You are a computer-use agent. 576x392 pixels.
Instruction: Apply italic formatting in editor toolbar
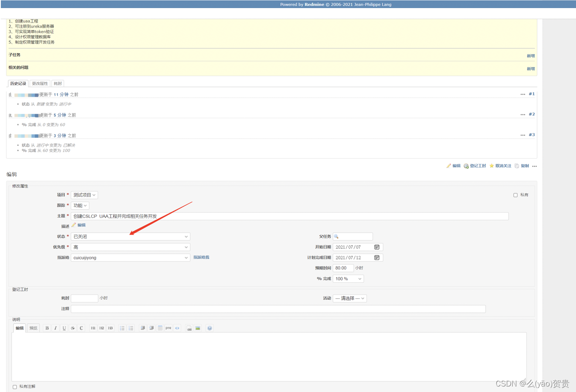click(x=55, y=328)
